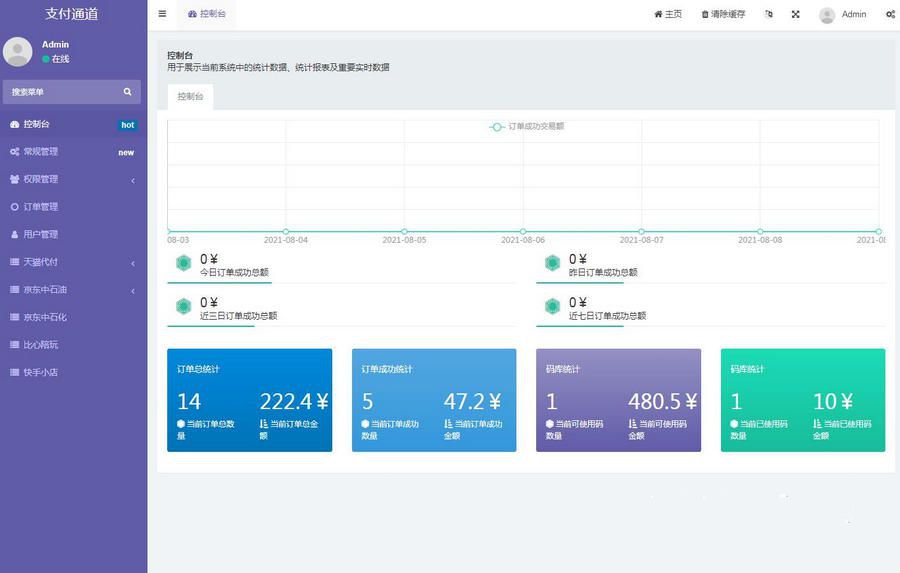Open 常规管理 in the sidebar menu
900x573 pixels.
coord(73,152)
